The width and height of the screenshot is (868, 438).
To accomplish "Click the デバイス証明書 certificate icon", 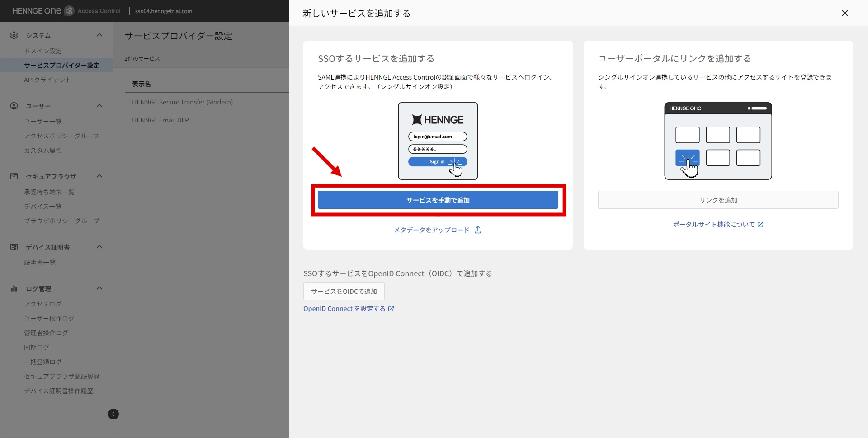I will tap(14, 247).
